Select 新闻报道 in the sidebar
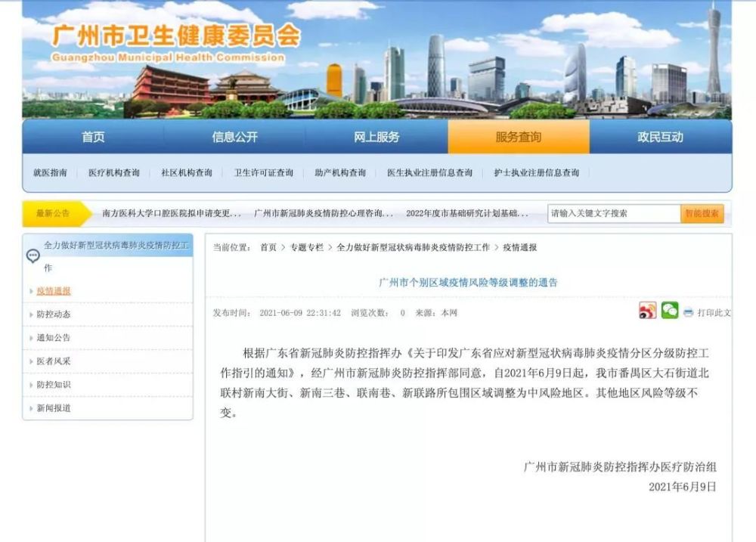This screenshot has width=756, height=542. click(x=54, y=408)
